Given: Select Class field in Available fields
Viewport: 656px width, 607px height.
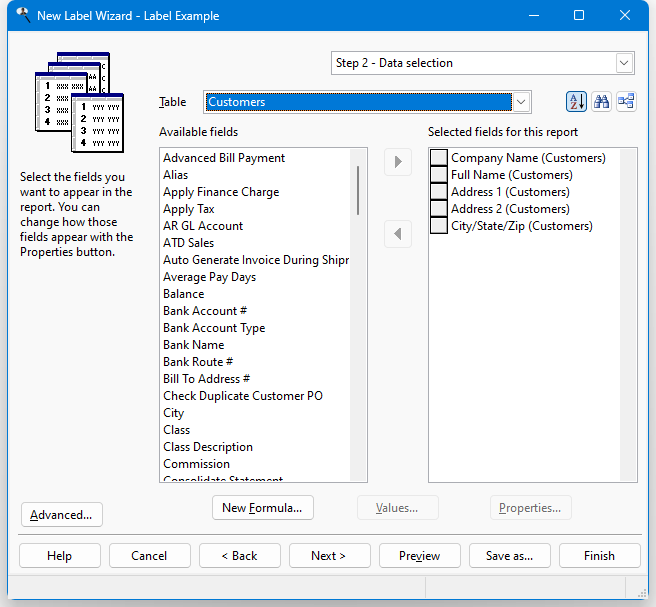Looking at the screenshot, I should click(x=176, y=430).
